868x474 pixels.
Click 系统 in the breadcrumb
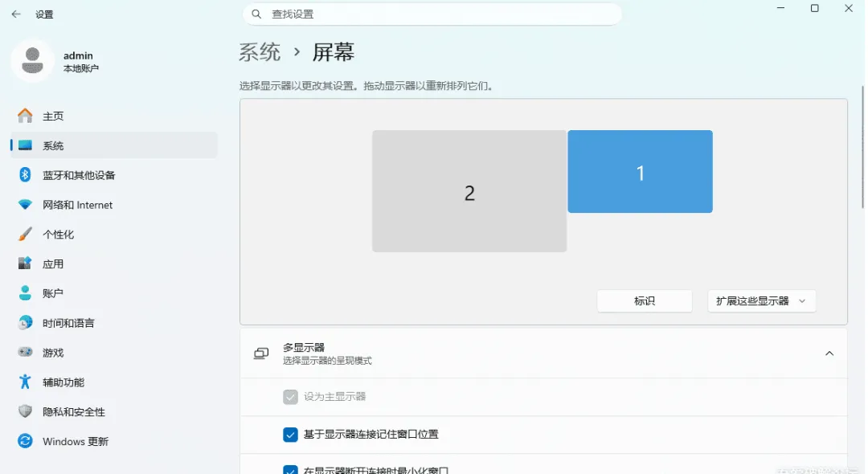[260, 52]
